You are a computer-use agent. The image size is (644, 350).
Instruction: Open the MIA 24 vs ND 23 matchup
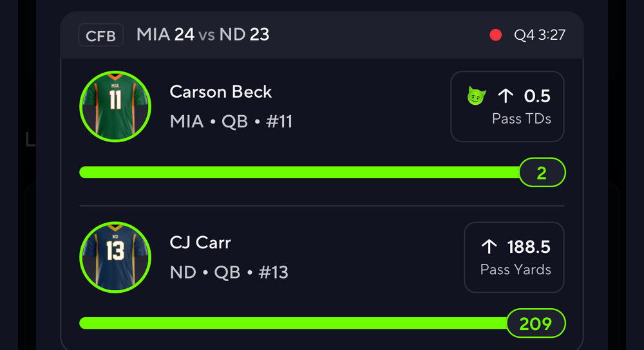203,34
